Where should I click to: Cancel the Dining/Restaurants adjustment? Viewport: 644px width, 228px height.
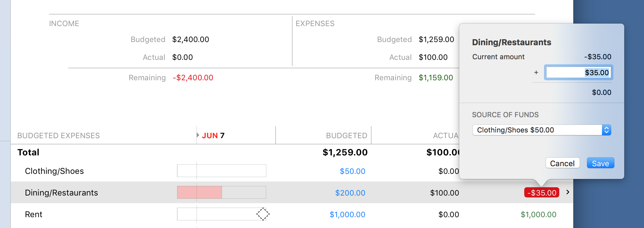tap(562, 163)
